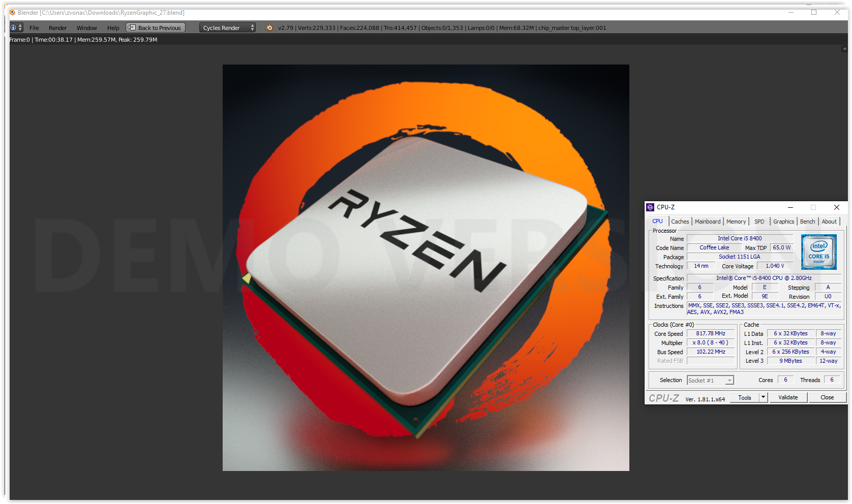Click the small plus expander at the render view corner
Screen dimensions: 852x504
844,49
